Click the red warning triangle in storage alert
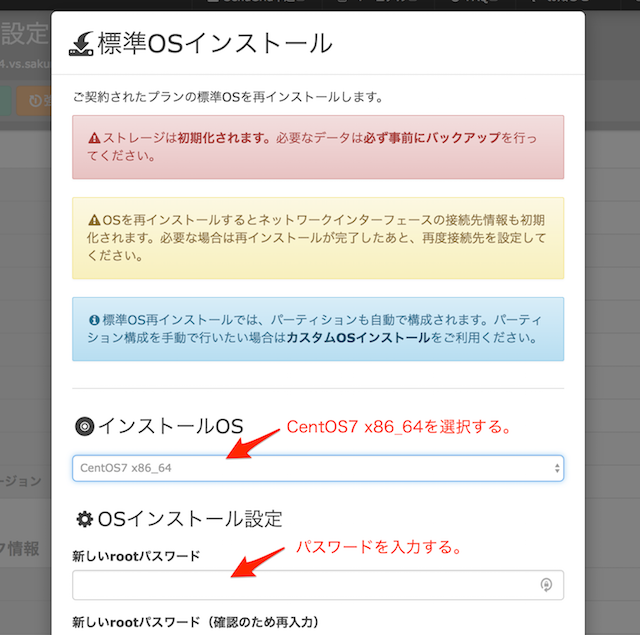This screenshot has width=640, height=635. [x=94, y=138]
